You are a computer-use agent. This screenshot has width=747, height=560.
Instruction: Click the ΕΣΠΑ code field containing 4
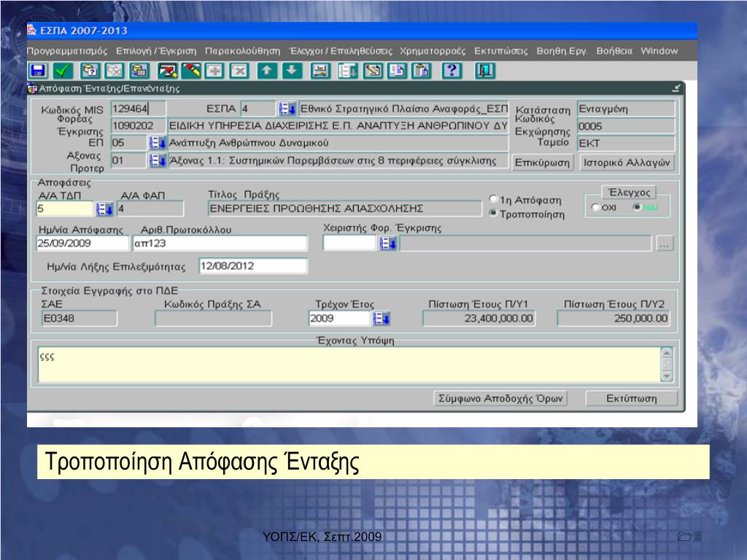pos(258,109)
